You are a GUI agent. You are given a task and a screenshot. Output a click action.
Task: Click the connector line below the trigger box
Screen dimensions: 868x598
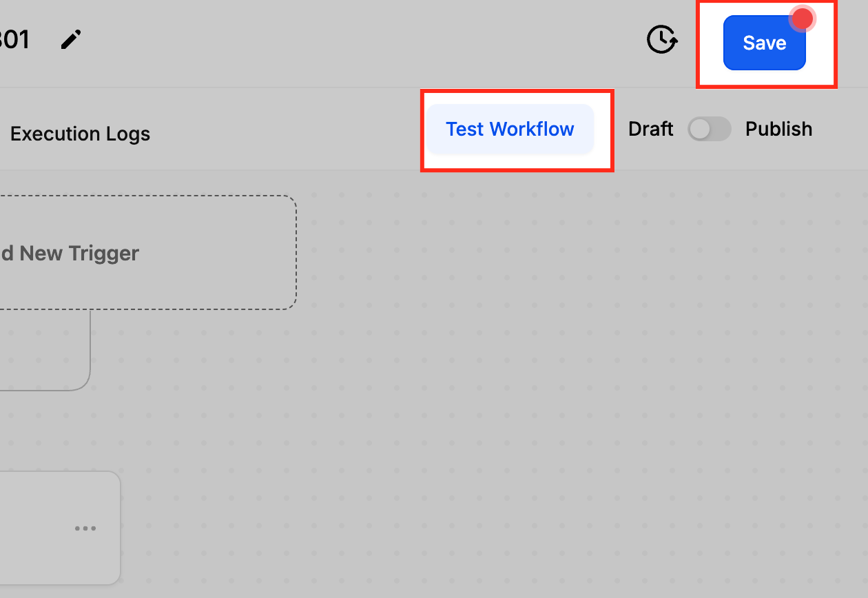[90, 344]
